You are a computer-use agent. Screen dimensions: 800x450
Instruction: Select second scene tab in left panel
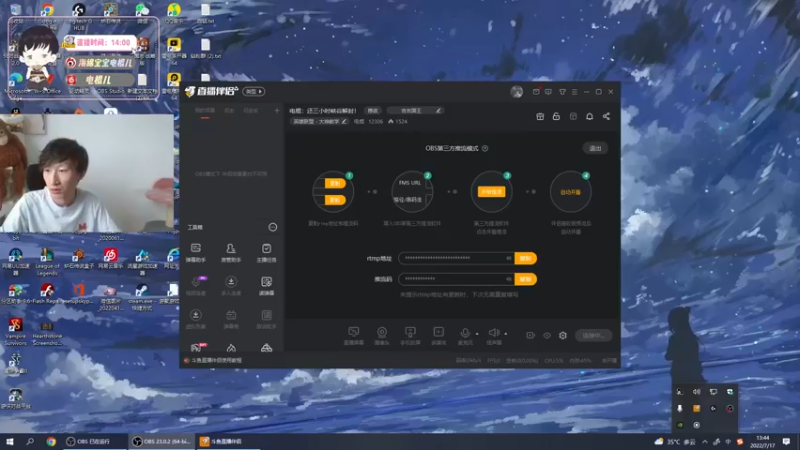tap(229, 110)
